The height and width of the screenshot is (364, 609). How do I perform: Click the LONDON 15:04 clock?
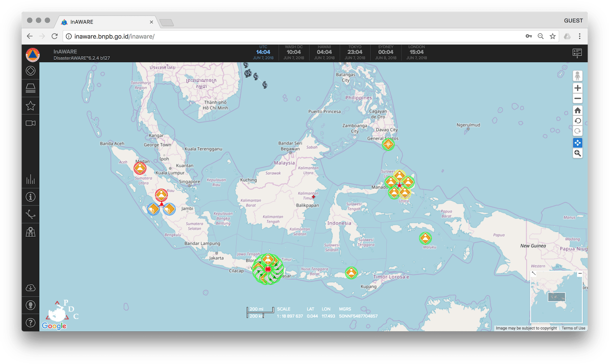coord(417,53)
